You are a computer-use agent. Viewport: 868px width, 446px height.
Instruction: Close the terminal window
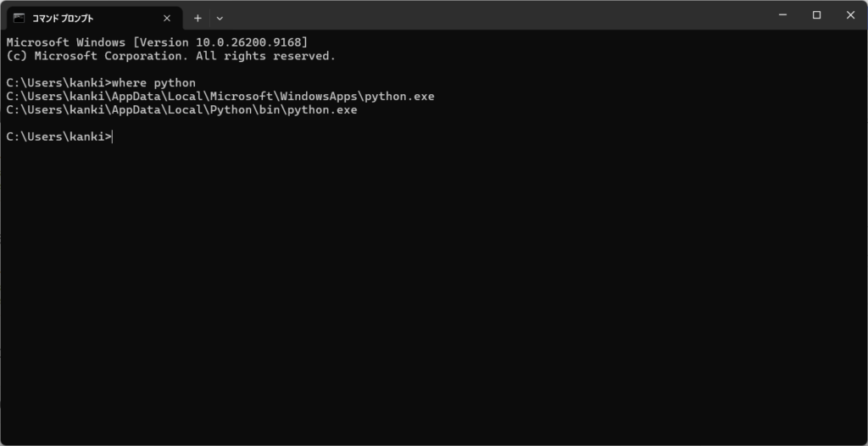tap(851, 15)
